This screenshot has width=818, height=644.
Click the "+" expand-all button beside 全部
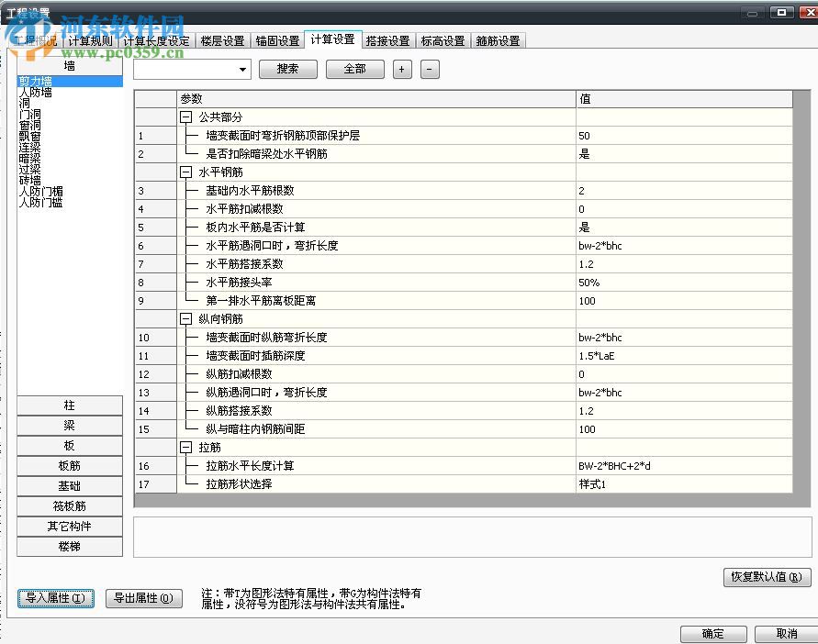401,69
